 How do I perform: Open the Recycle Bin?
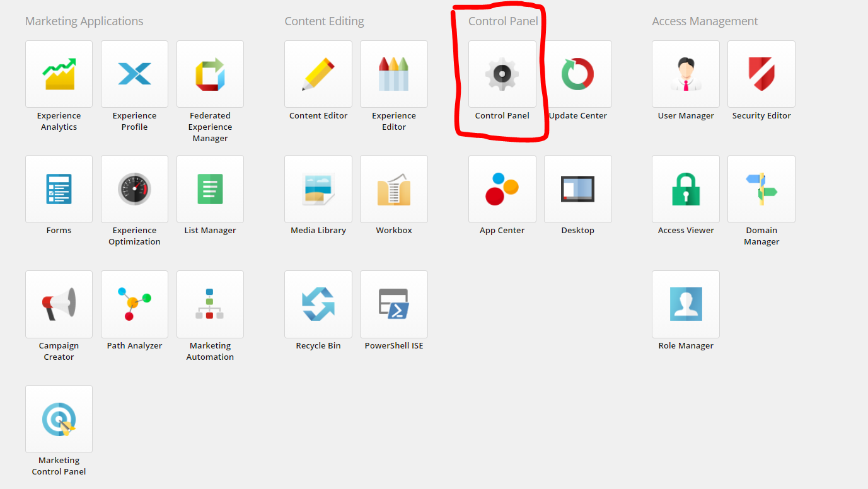pos(318,304)
